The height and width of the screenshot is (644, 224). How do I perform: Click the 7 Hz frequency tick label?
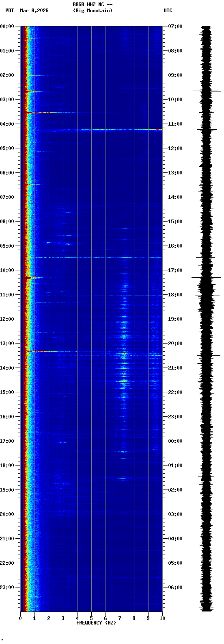pyautogui.click(x=120, y=618)
